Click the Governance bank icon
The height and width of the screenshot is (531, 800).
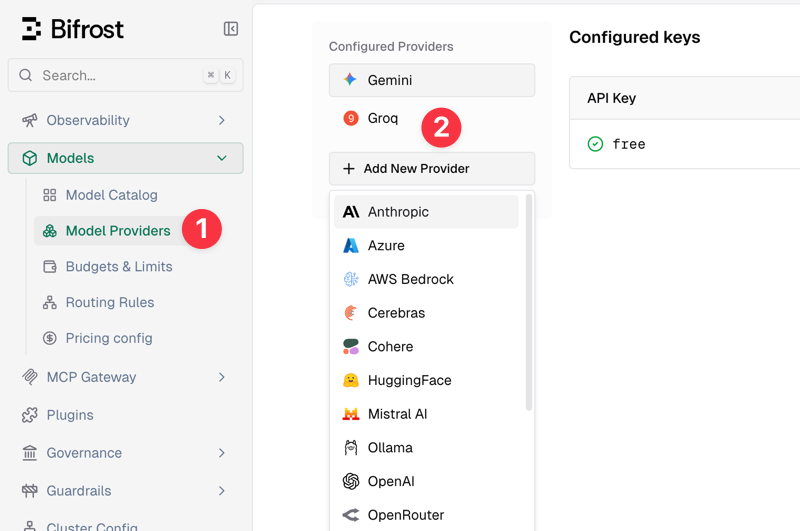pyautogui.click(x=30, y=452)
